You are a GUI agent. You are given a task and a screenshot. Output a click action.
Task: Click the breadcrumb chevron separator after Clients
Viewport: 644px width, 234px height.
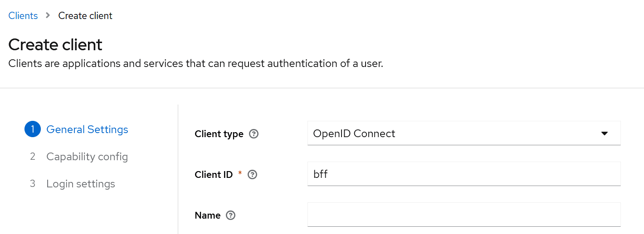48,15
